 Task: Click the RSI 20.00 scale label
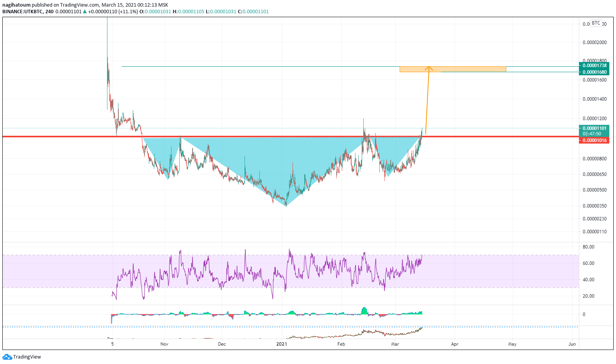click(x=588, y=296)
